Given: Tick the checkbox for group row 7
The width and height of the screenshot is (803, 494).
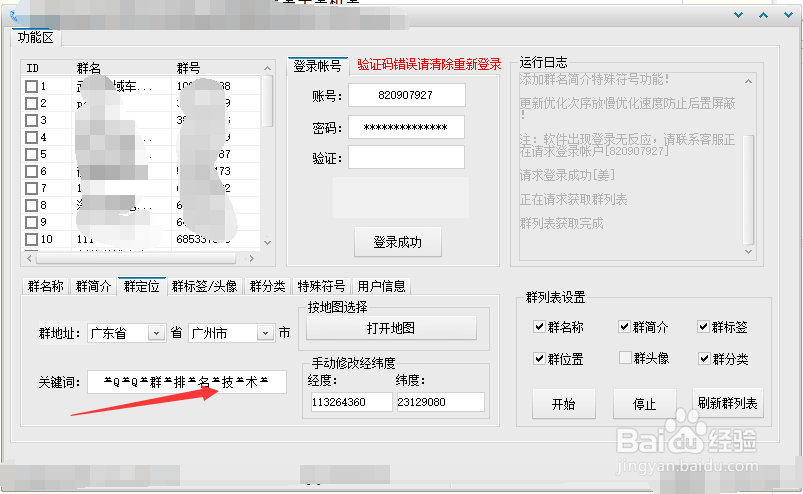Looking at the screenshot, I should pyautogui.click(x=31, y=188).
